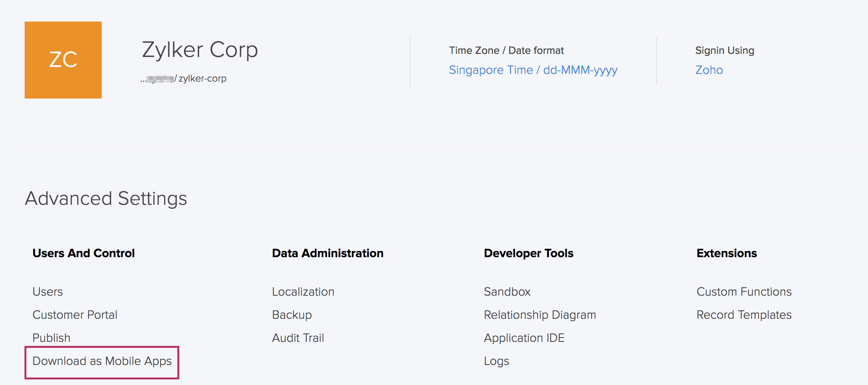
Task: Click the Zylker Corp title
Action: [200, 50]
